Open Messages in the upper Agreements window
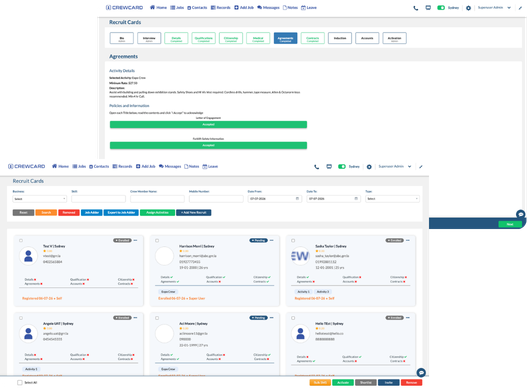The height and width of the screenshot is (388, 527). (268, 7)
